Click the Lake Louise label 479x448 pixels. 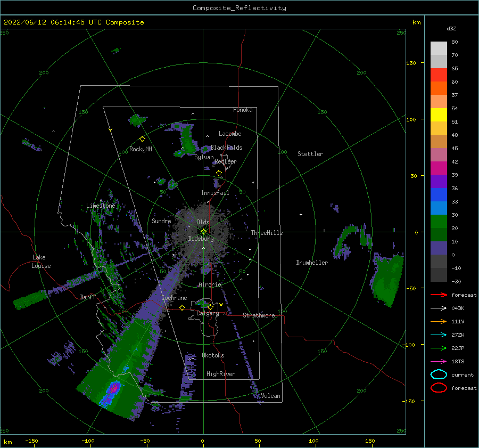[x=41, y=262]
